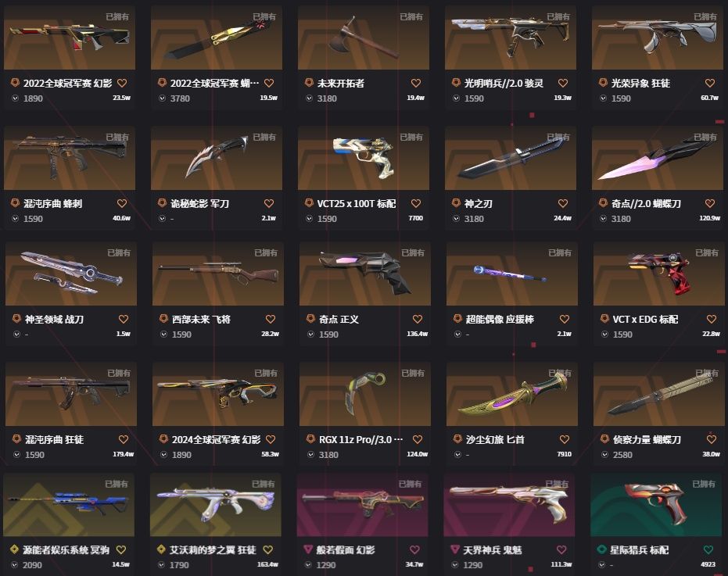Screen dimensions: 728x576
Task: Toggle favorite heart for 奇点//2.0 蝴蝶刀
Action: tap(710, 203)
